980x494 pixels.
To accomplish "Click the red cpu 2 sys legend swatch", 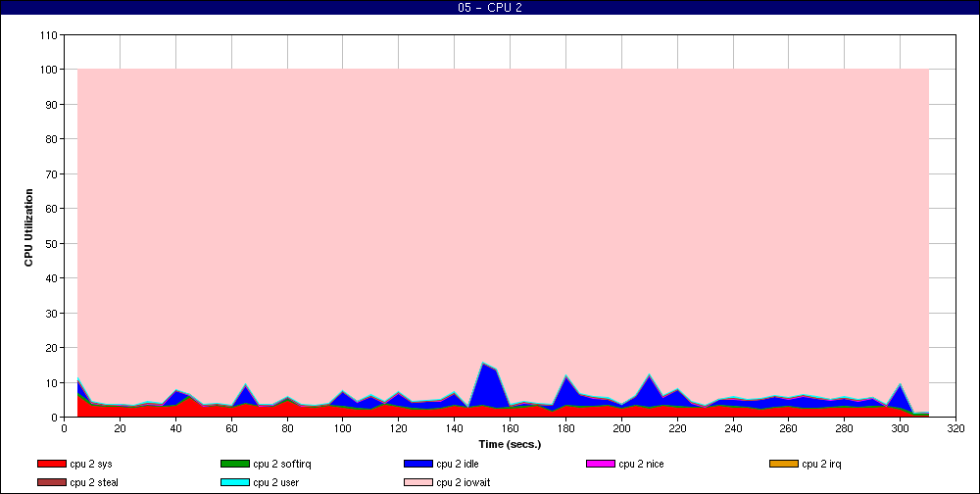I will click(52, 464).
